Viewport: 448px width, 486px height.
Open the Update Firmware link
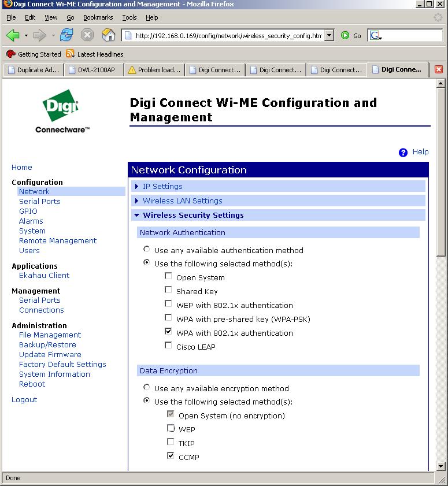50,355
